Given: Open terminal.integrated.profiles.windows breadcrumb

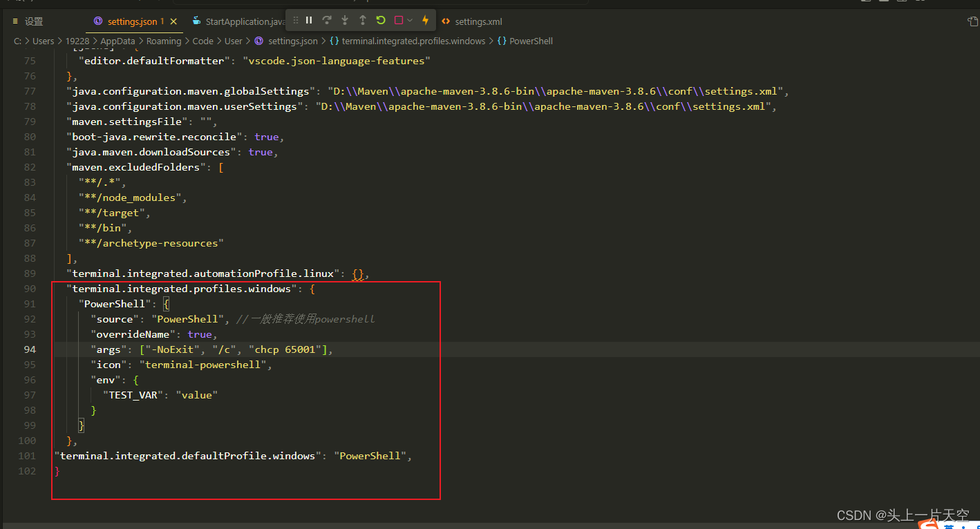Looking at the screenshot, I should point(413,41).
